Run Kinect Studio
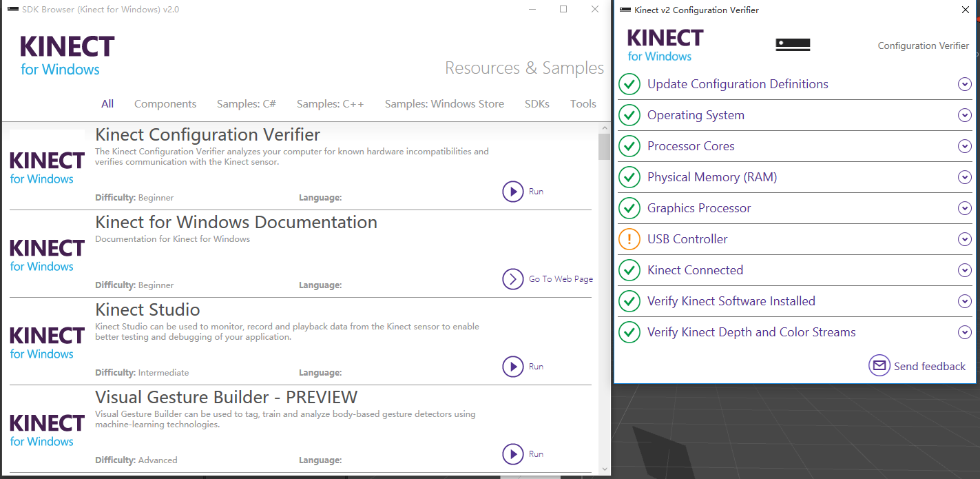This screenshot has height=479, width=980. [x=513, y=367]
